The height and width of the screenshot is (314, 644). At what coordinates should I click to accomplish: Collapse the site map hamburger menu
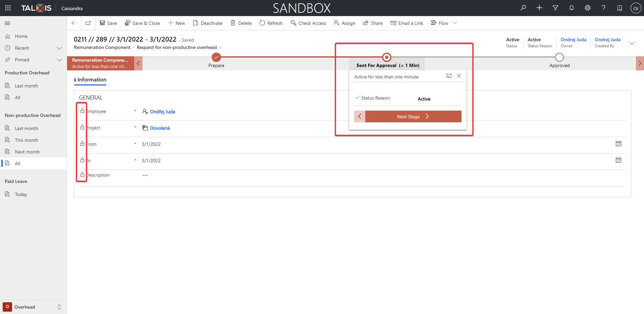click(7, 23)
